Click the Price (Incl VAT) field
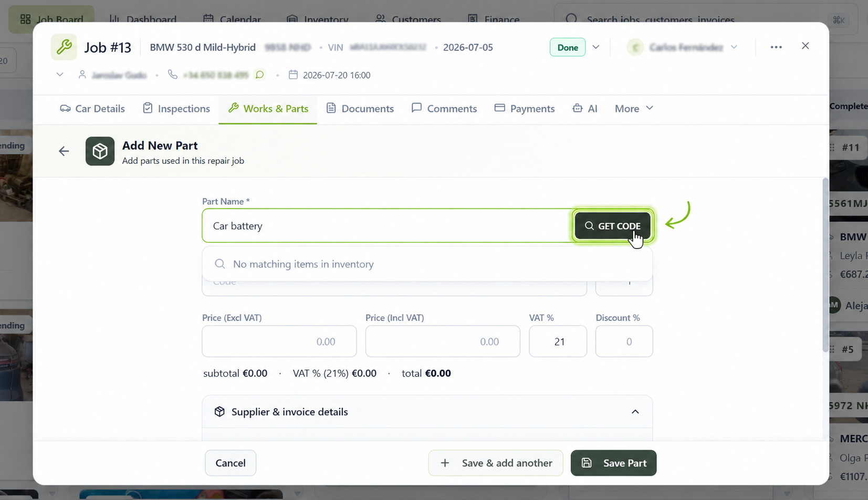The image size is (868, 500). (x=443, y=341)
